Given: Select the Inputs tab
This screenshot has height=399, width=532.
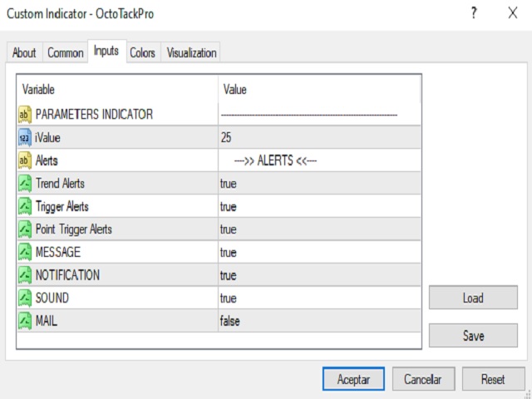Looking at the screenshot, I should point(106,51).
